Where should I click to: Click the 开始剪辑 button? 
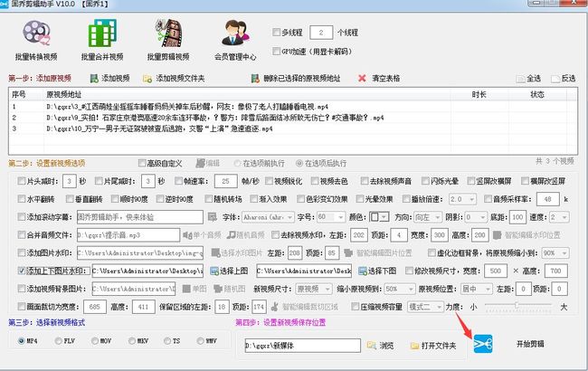click(530, 344)
